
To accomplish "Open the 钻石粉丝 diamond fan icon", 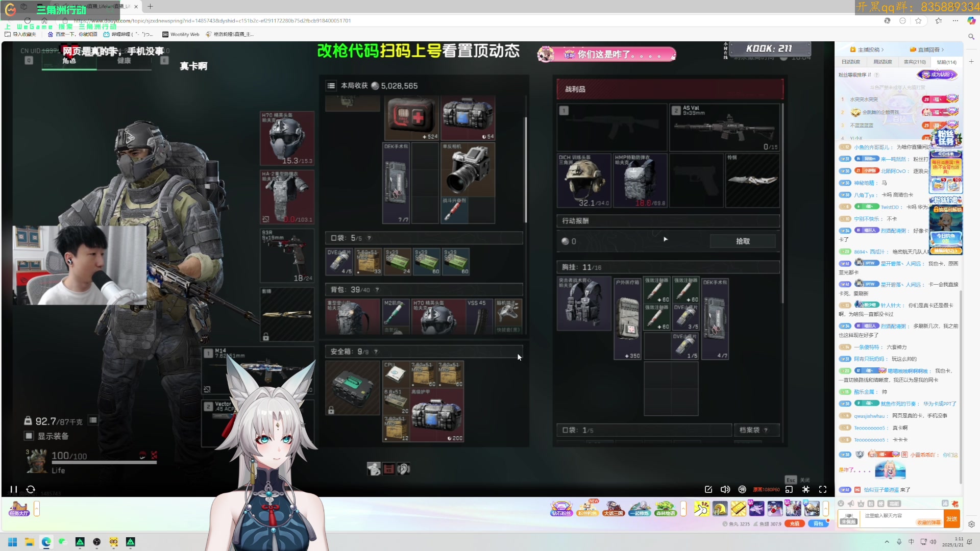I will point(561,508).
